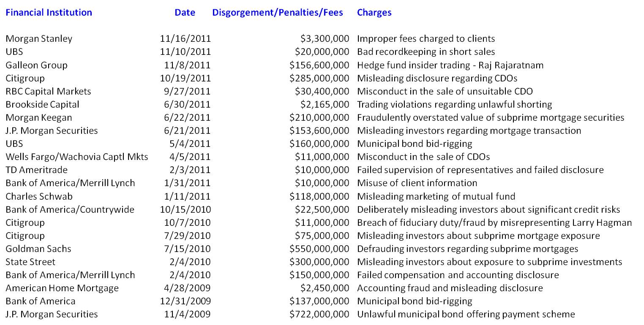Click the Charles Schwab institution cell

(x=39, y=196)
